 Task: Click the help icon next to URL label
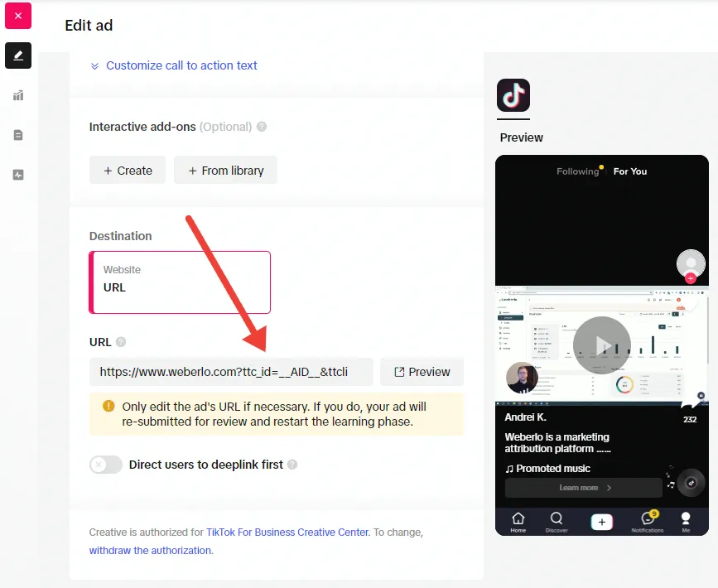[121, 342]
